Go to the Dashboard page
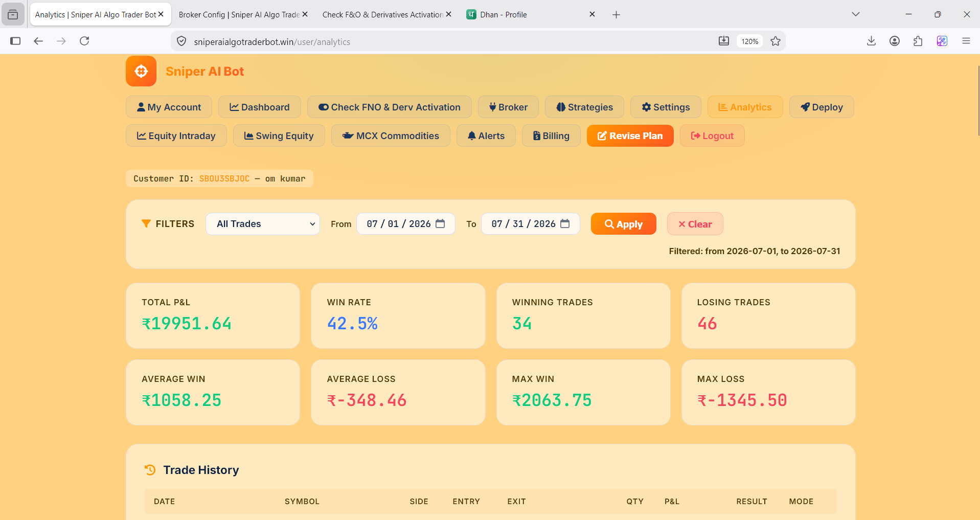The height and width of the screenshot is (520, 980). [260, 107]
